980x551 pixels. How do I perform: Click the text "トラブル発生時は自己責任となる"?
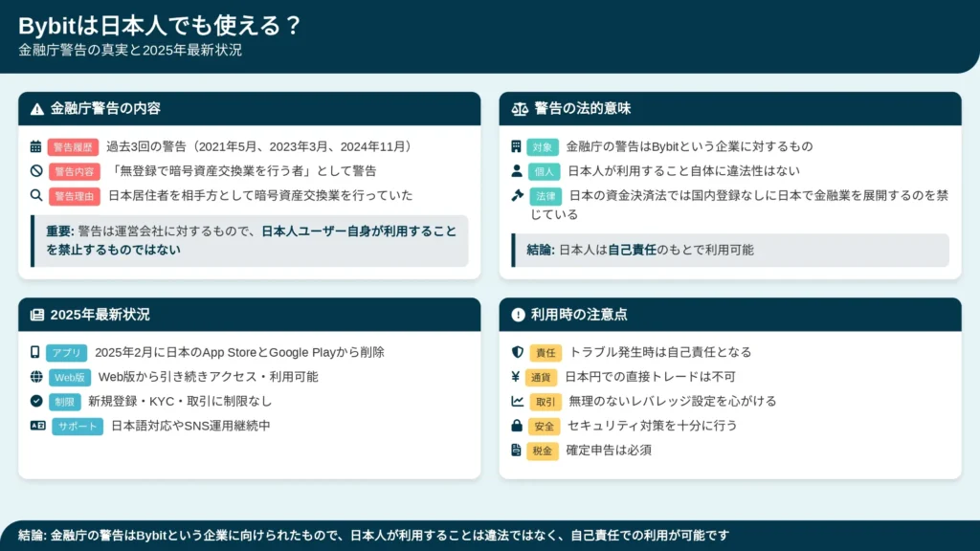click(660, 352)
